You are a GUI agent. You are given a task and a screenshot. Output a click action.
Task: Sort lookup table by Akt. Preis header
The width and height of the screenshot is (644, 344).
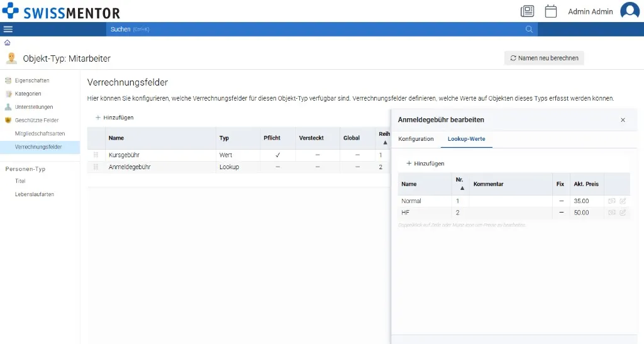(586, 184)
